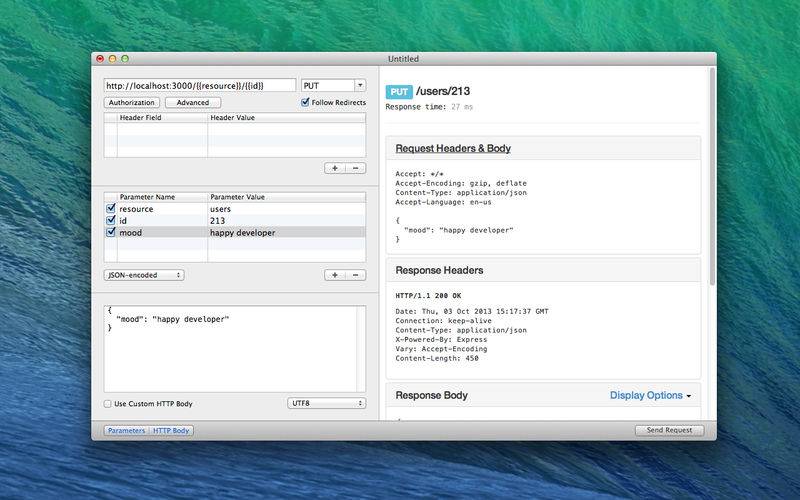
Task: Click the /users/213 request path title
Action: click(443, 91)
